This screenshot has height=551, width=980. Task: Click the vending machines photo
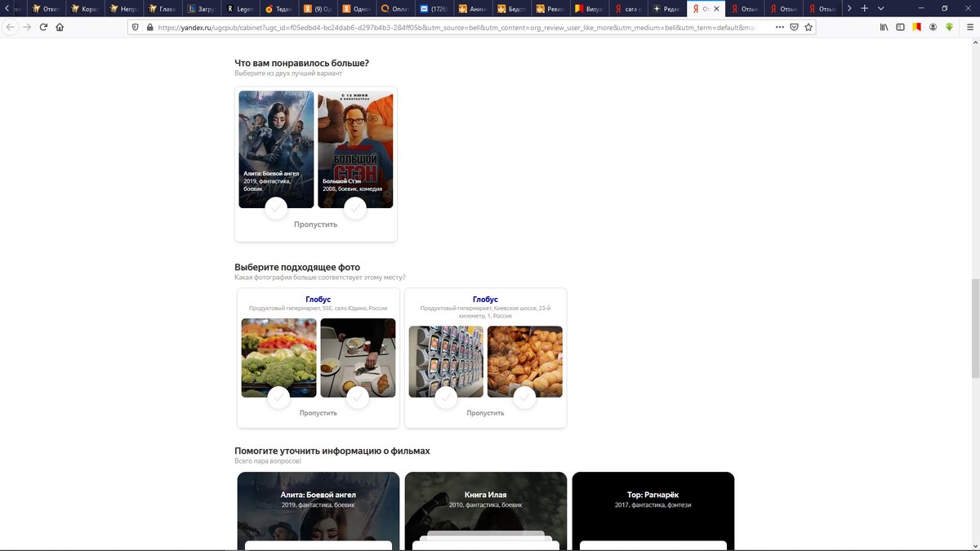pos(446,362)
